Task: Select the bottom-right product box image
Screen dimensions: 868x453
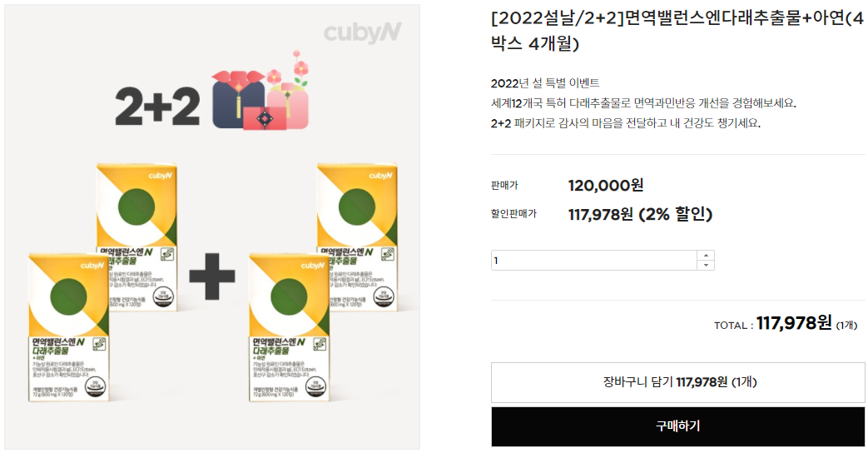Action: pyautogui.click(x=289, y=327)
